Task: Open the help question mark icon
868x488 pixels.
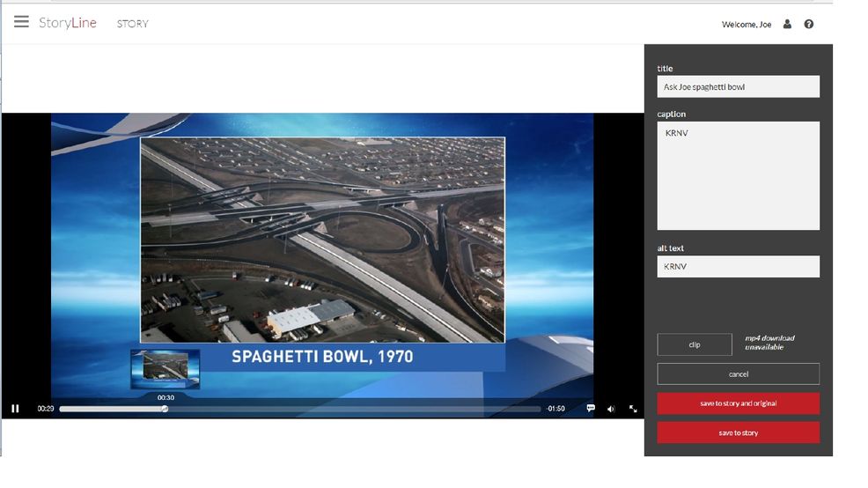Action: coord(809,25)
